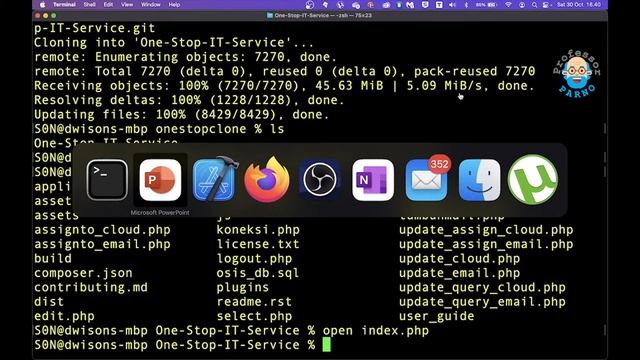
Task: Open the Wi-Fi menu
Action: pyautogui.click(x=508, y=5)
